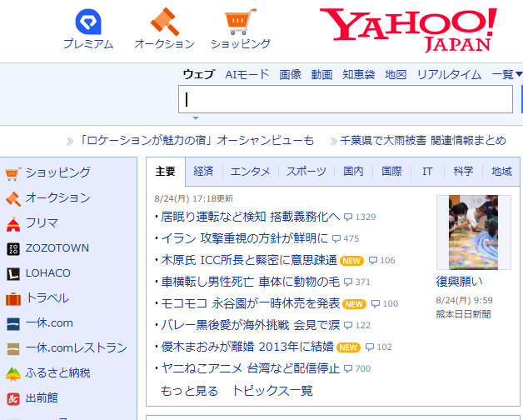Open the Auction gavel icon at top

point(165,22)
